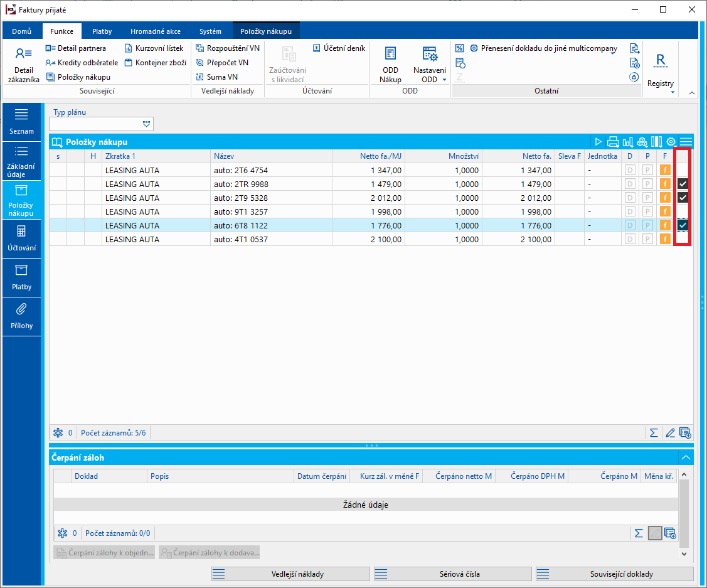Viewport: 707px width, 588px height.
Task: Toggle checkbox for auto: 2TR 9988 row
Action: click(x=683, y=184)
